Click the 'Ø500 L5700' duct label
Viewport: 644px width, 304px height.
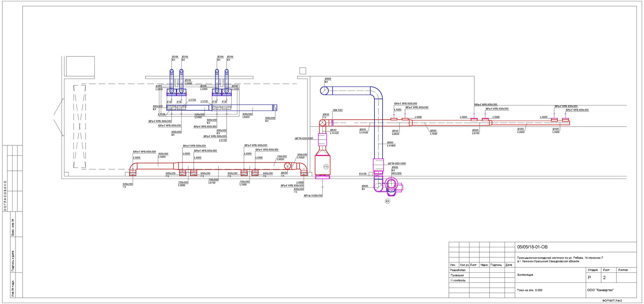(x=476, y=132)
